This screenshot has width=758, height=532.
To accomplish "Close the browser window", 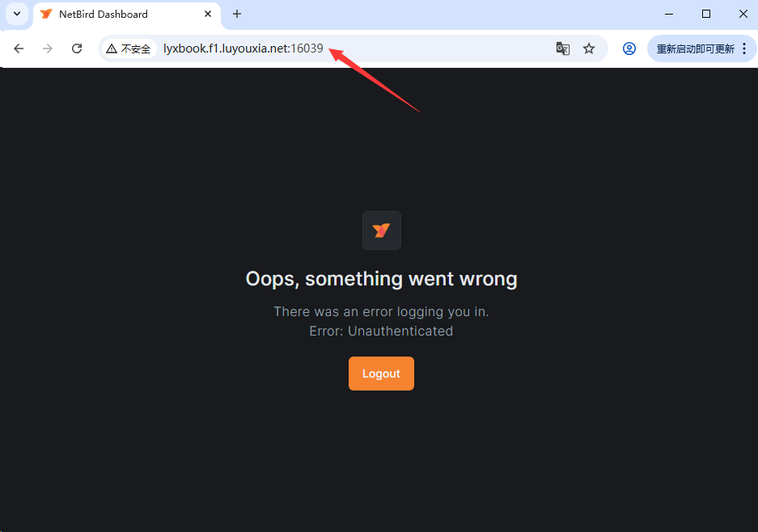I will point(743,14).
